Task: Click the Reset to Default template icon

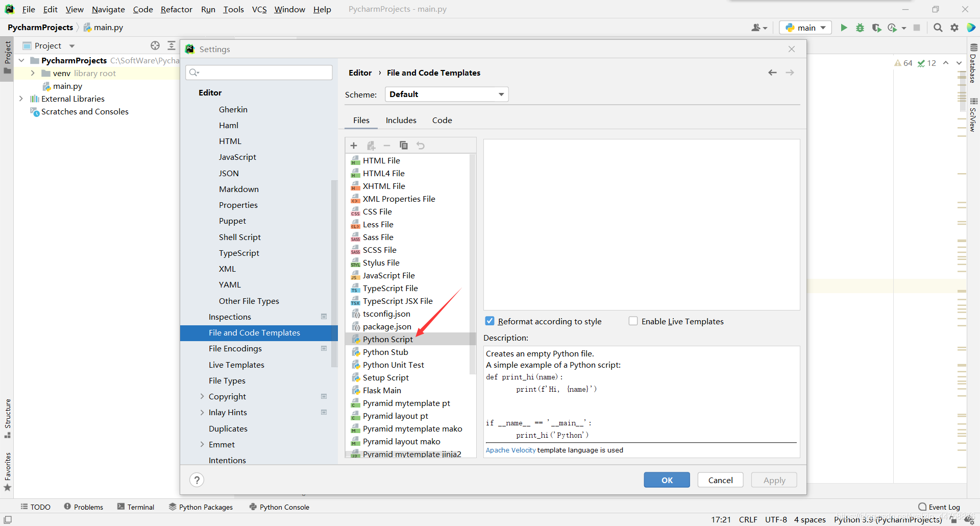Action: point(421,146)
